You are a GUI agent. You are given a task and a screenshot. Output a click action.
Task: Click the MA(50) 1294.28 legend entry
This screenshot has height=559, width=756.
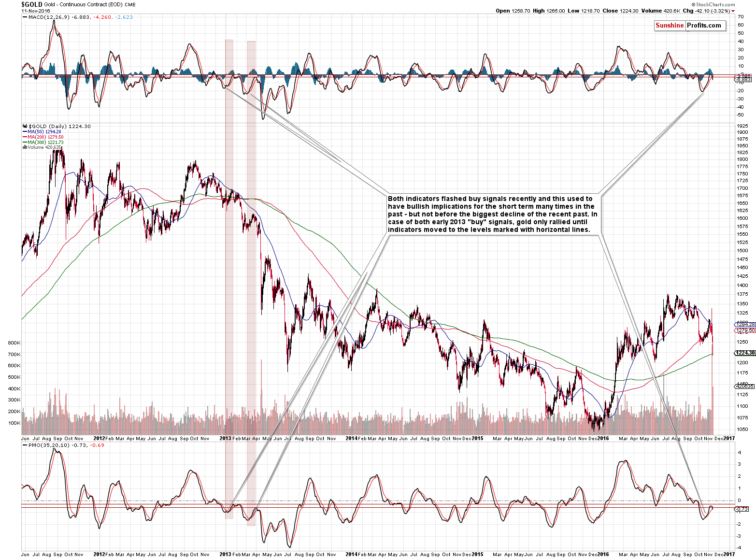(44, 132)
